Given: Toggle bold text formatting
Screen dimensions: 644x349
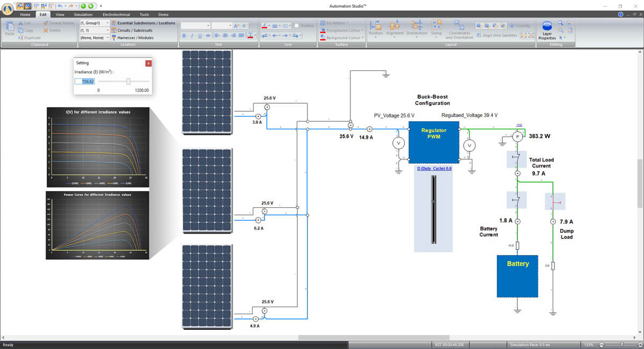Looking at the screenshot, I should [184, 35].
